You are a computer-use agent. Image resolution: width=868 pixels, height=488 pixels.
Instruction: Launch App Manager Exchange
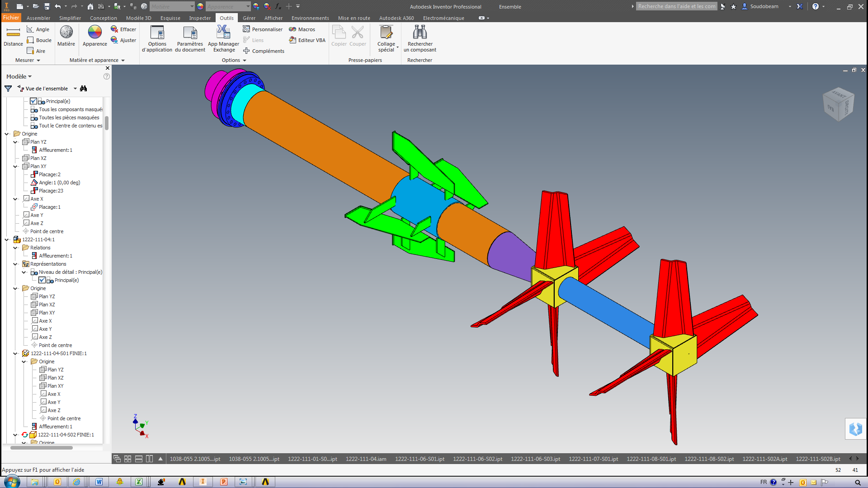pyautogui.click(x=223, y=39)
